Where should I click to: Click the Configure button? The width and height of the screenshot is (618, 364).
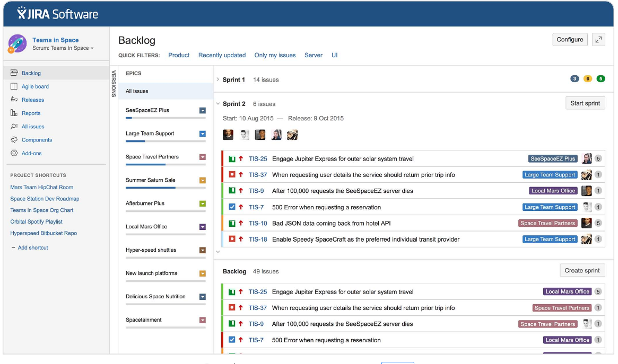click(570, 39)
